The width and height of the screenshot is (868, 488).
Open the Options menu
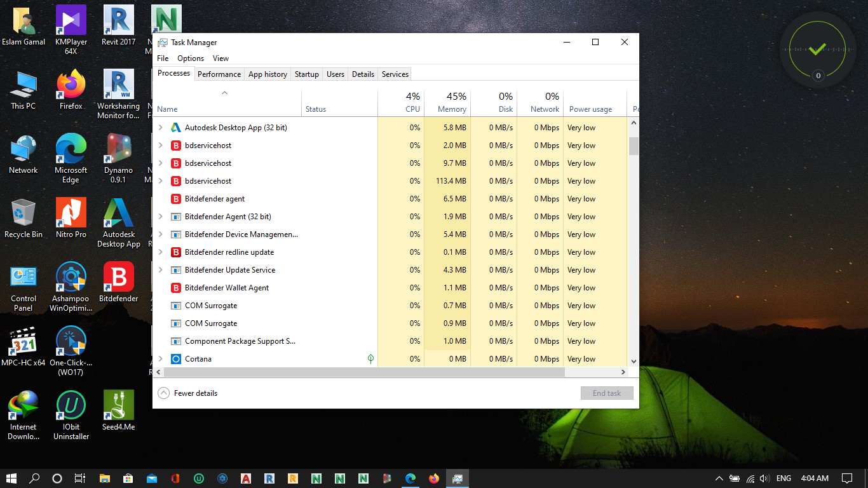(x=191, y=58)
